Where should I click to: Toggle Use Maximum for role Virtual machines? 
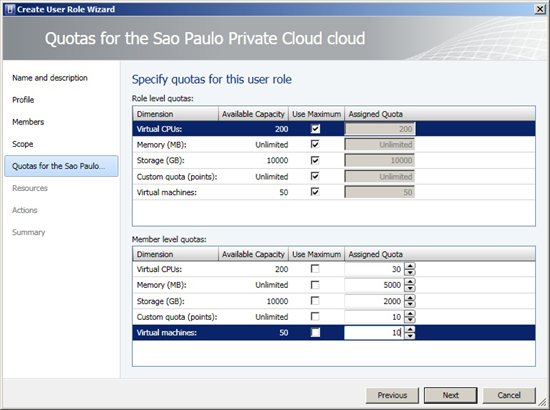[315, 192]
